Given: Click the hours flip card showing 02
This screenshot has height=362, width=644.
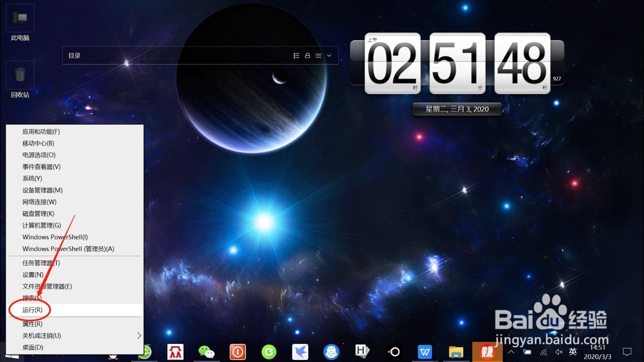Looking at the screenshot, I should click(x=393, y=63).
